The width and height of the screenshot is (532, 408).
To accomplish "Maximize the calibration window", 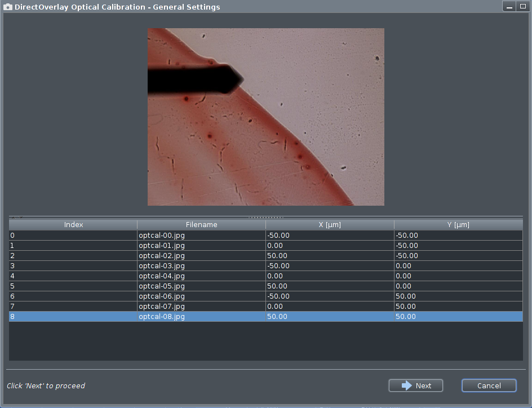I will point(523,6).
